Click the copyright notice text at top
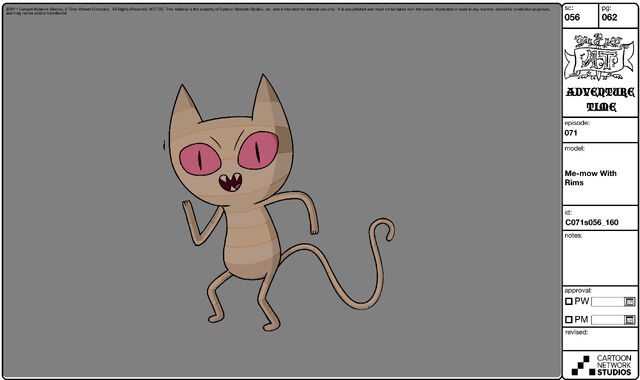The width and height of the screenshot is (640, 380). (278, 11)
